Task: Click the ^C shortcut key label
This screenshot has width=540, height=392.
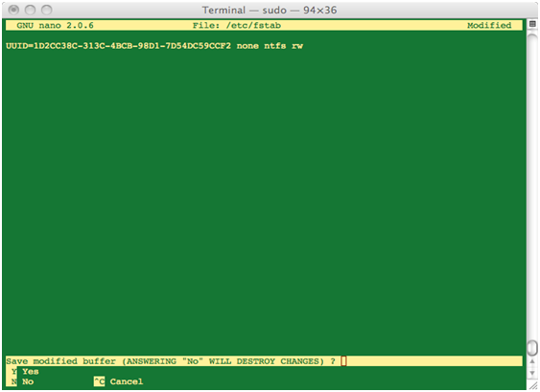Action: (99, 381)
